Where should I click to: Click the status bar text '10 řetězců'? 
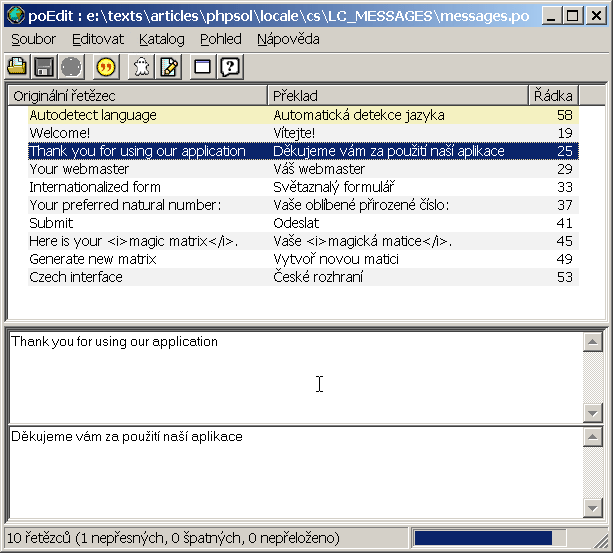(39, 538)
